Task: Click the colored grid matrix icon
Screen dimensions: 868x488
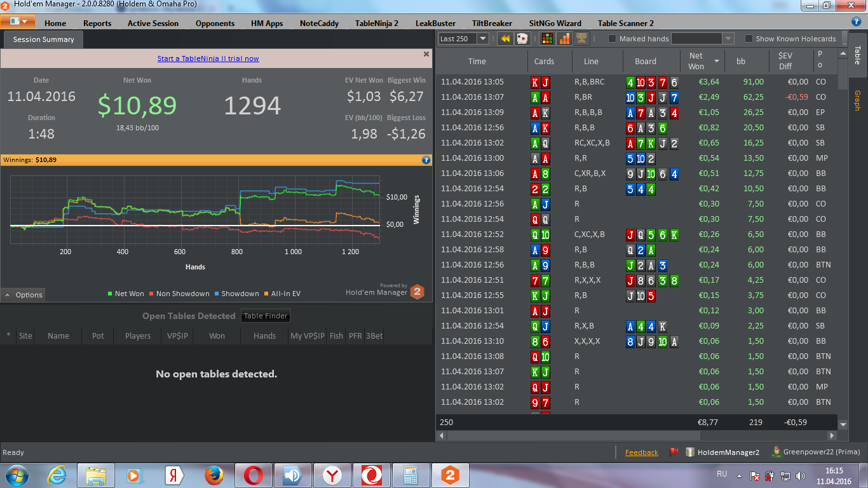Action: click(x=547, y=39)
